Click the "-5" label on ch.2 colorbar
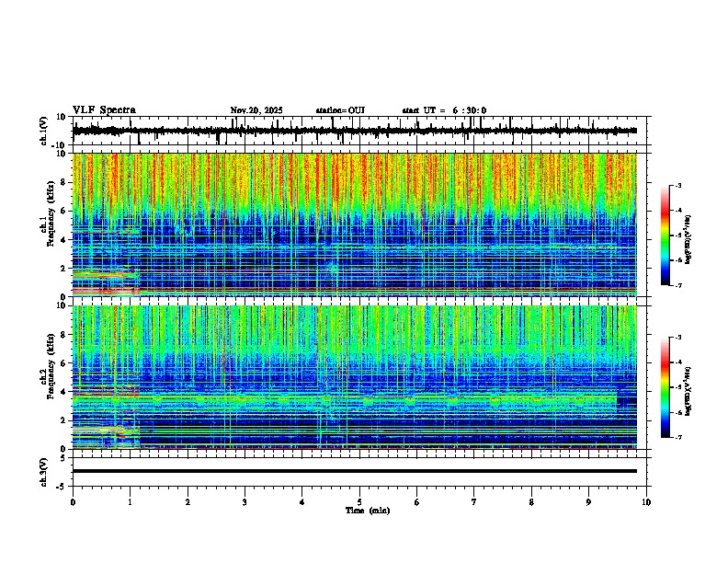The height and width of the screenshot is (563, 728). pyautogui.click(x=678, y=387)
